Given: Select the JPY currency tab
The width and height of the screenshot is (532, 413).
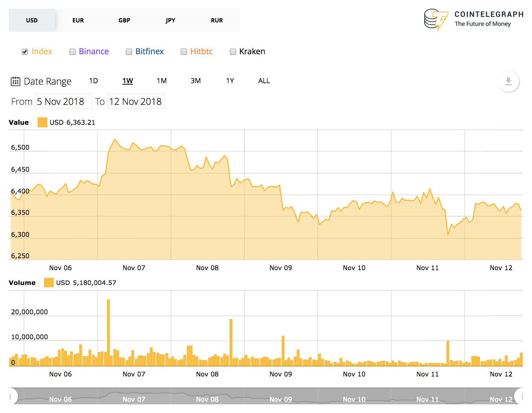Looking at the screenshot, I should (x=171, y=20).
